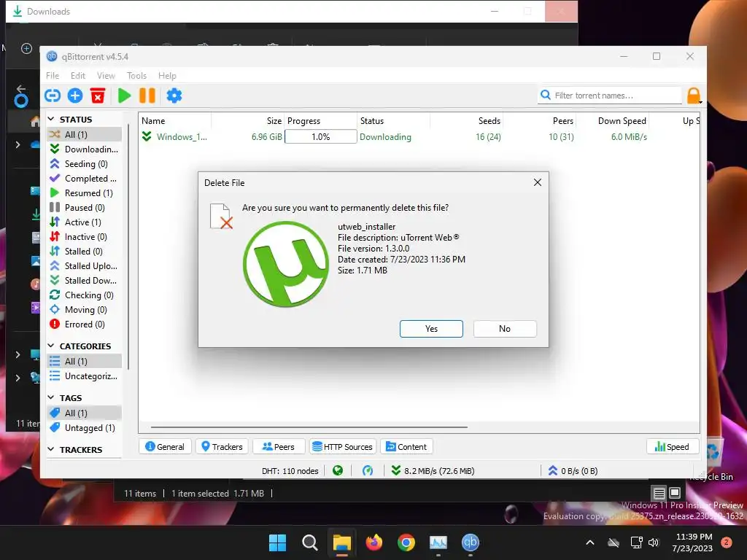This screenshot has width=747, height=560.
Task: Click the qBittorrent taskbar icon
Action: tap(471, 542)
